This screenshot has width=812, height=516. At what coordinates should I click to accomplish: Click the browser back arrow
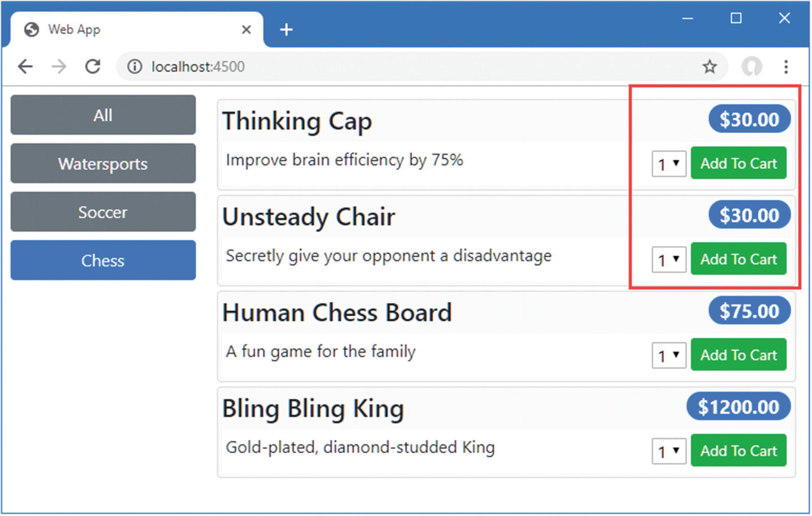coord(25,67)
